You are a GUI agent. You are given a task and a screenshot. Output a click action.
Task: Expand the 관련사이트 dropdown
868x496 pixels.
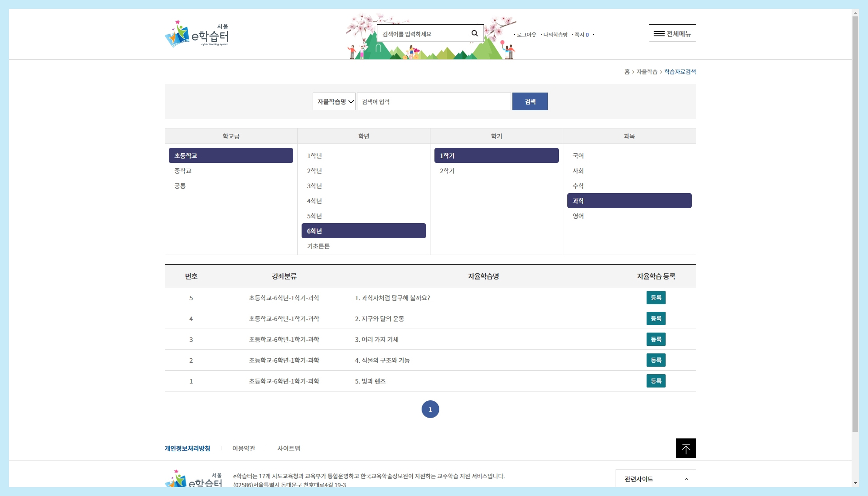coord(655,479)
